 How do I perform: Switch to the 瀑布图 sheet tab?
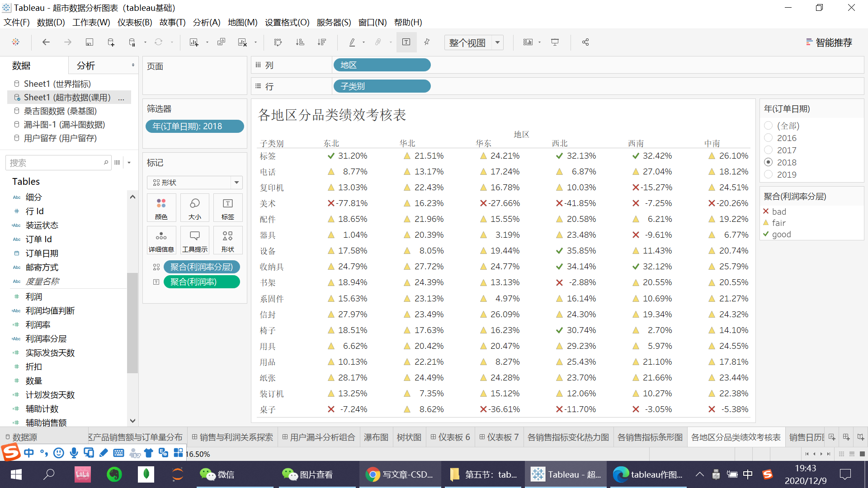pyautogui.click(x=376, y=437)
